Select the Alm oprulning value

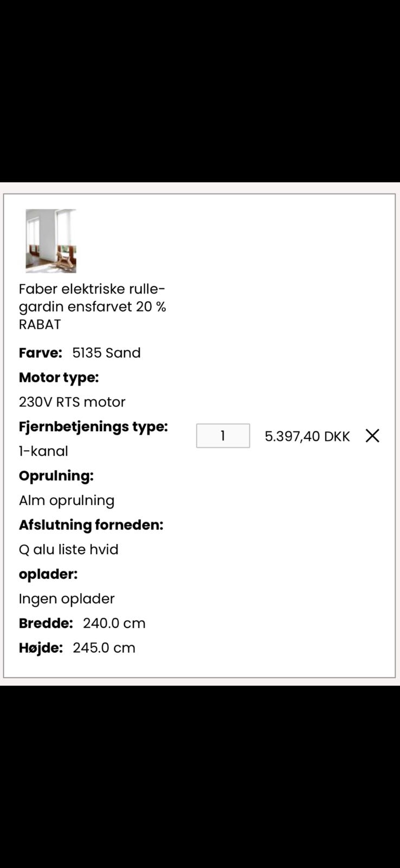click(67, 500)
